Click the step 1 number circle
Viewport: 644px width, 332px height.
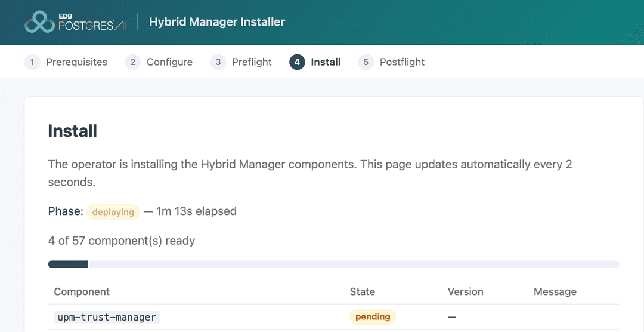32,62
